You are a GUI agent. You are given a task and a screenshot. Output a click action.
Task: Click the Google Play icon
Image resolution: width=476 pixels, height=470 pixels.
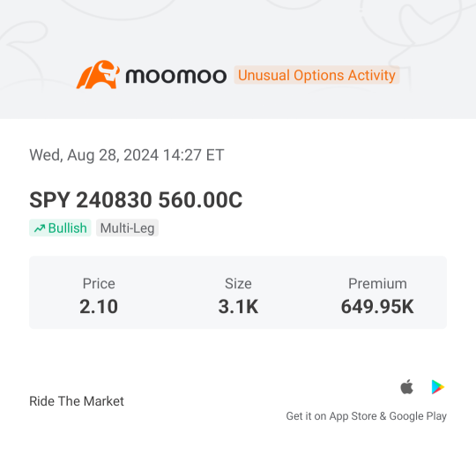tap(438, 387)
